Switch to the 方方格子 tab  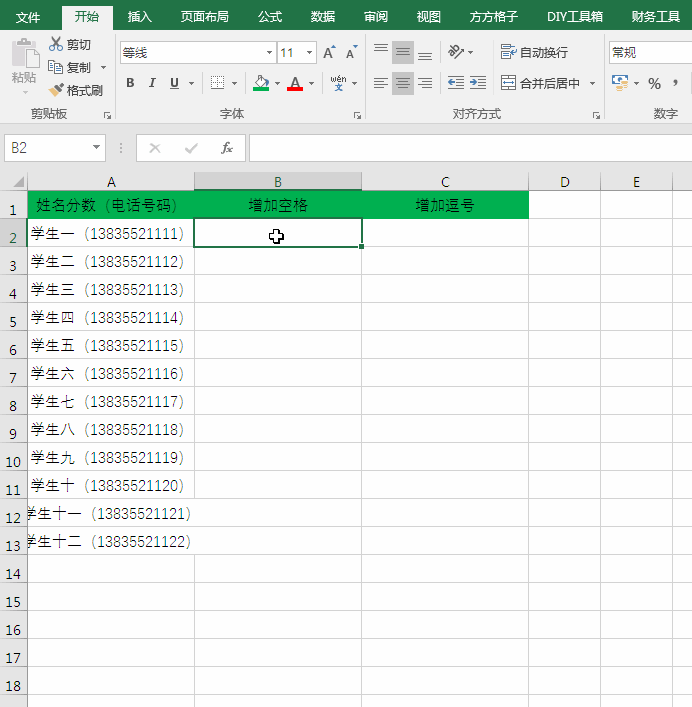coord(494,17)
